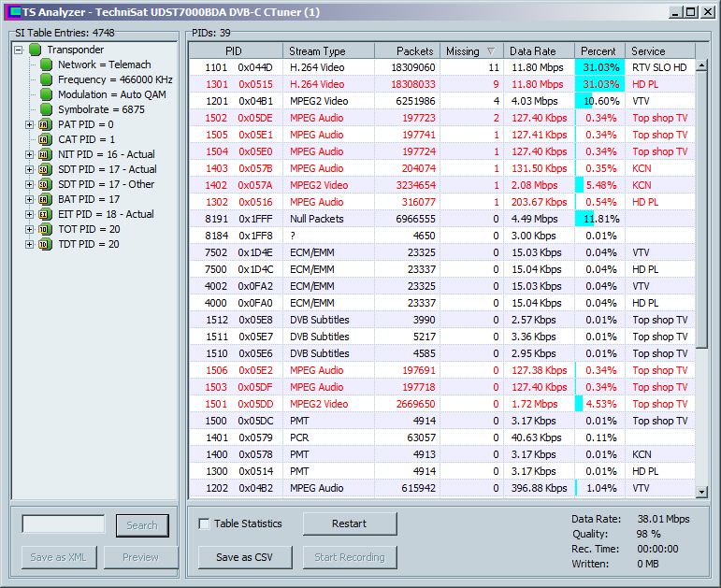Viewport: 721px width, 588px height.
Task: Click the 31.03% percent bar for RTV SLO HD
Action: 599,67
